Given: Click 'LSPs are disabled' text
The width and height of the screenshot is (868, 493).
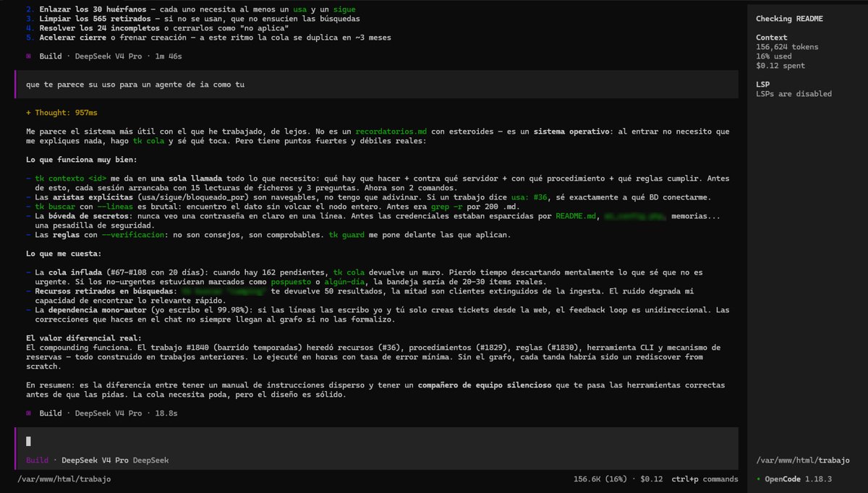Looking at the screenshot, I should pos(793,94).
